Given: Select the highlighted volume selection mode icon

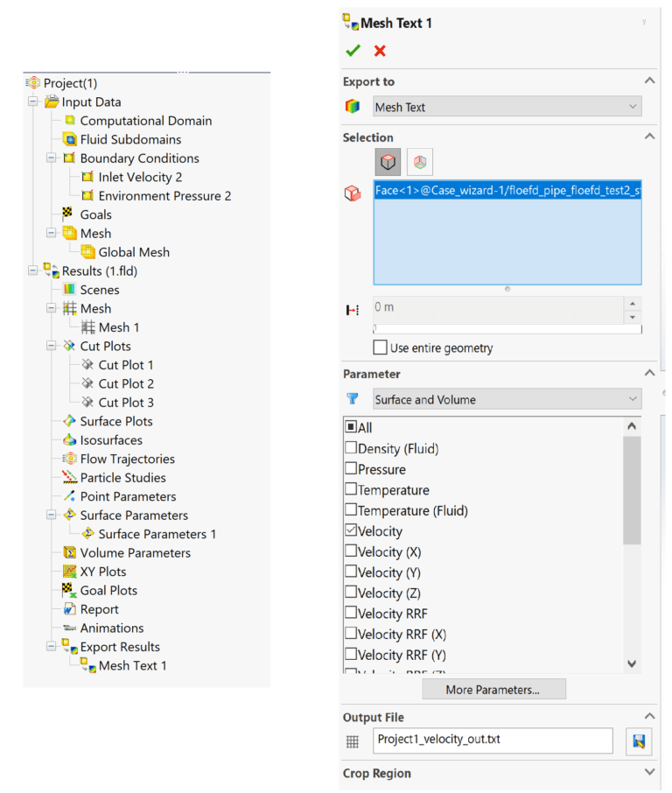Looking at the screenshot, I should [388, 161].
